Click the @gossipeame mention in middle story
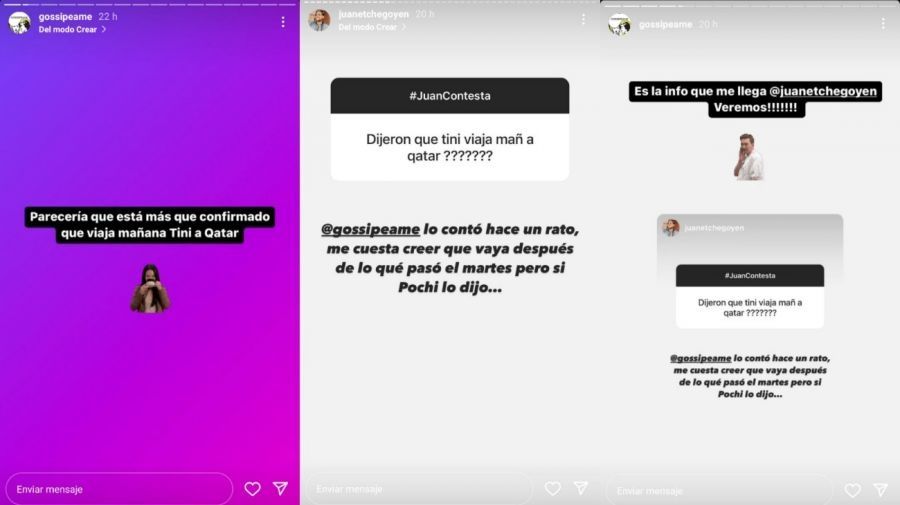The width and height of the screenshot is (900, 505). 370,229
